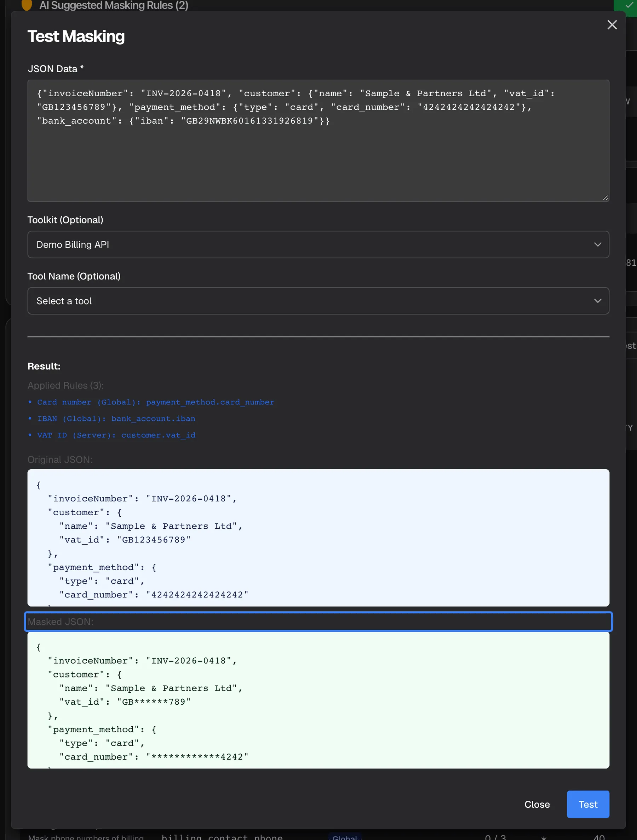Click the masked vat_id value 'GB******789'
This screenshot has height=840, width=637.
[154, 702]
